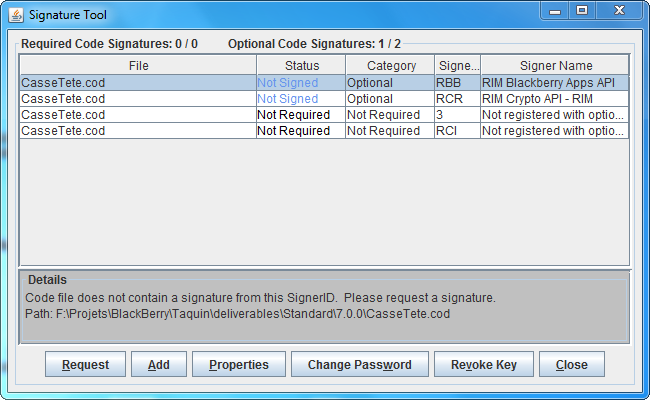Click the Java icon in the title bar
650x400 pixels.
coord(16,15)
